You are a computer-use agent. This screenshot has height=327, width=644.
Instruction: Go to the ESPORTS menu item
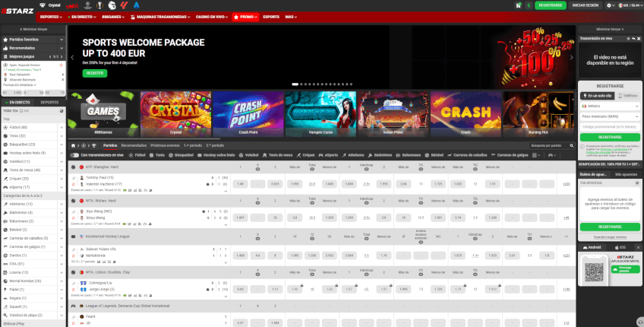271,17
